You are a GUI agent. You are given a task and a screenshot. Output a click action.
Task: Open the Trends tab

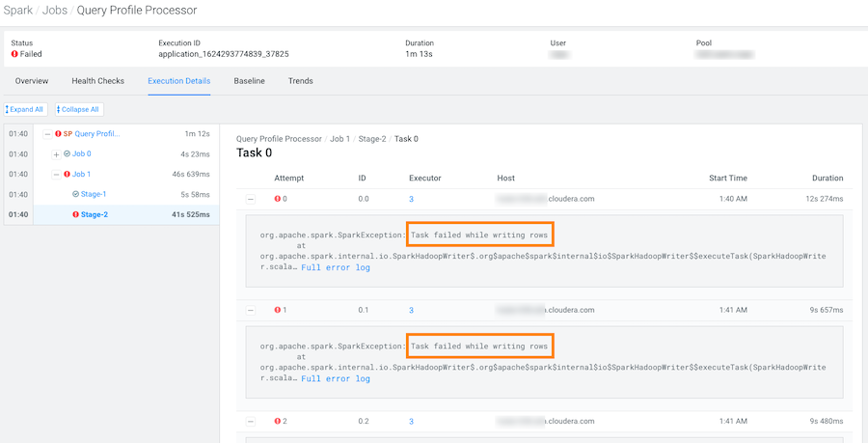[x=301, y=81]
